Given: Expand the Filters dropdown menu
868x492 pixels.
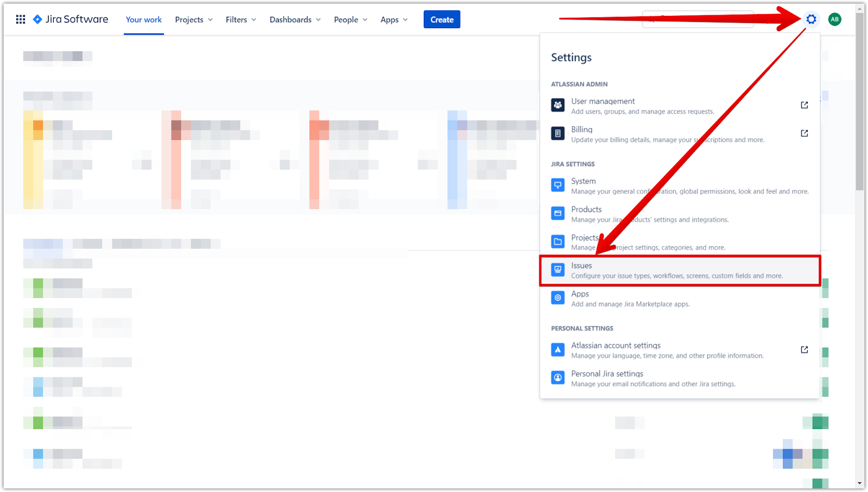Looking at the screenshot, I should [x=241, y=20].
